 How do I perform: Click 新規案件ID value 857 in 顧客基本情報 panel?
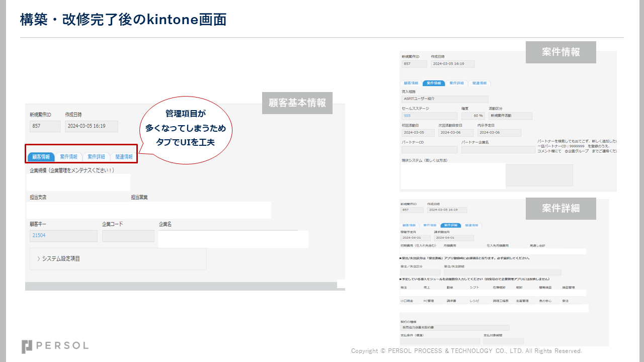click(45, 126)
